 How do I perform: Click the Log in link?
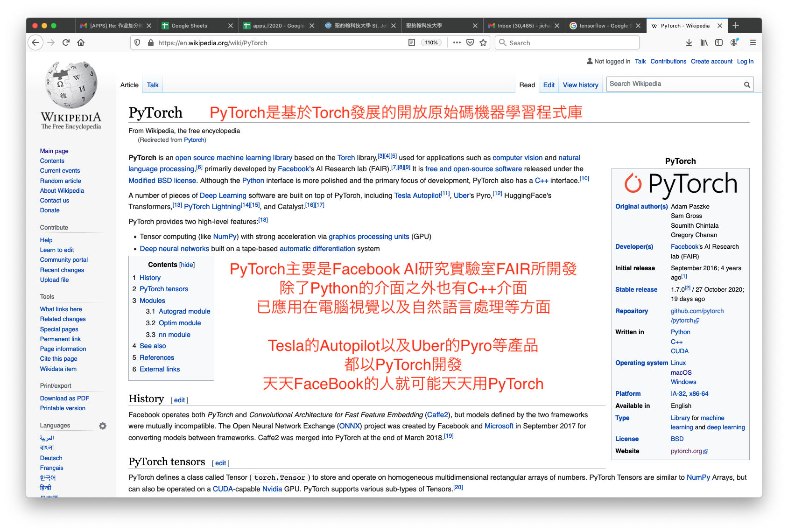click(745, 62)
